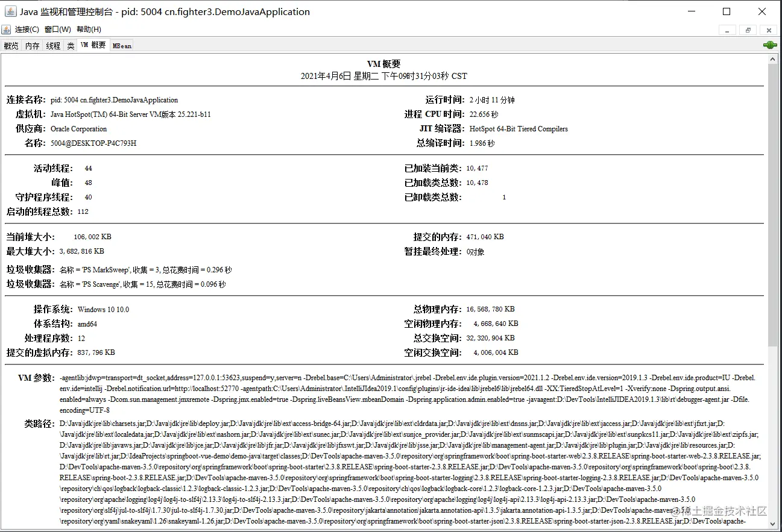Click the Oracle Corporation vendor value
This screenshot has width=782, height=532.
coord(78,129)
